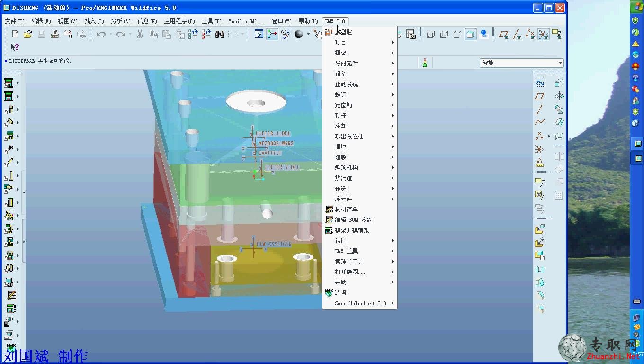The height and width of the screenshot is (364, 644).
Task: Expand the 导向元件 submenu
Action: 360,63
